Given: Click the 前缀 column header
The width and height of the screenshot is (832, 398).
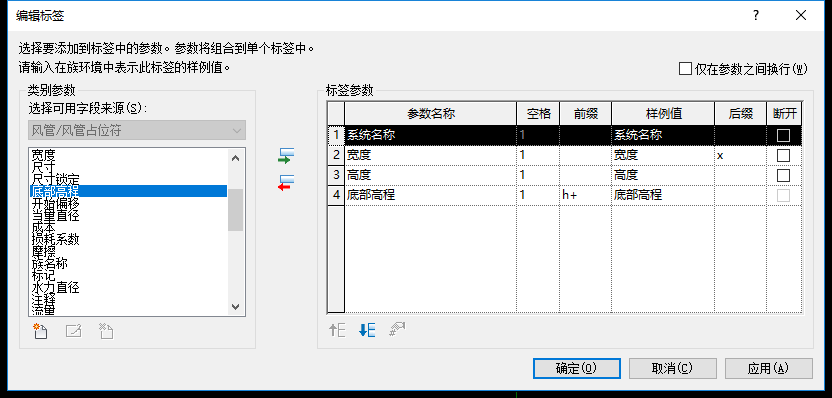Looking at the screenshot, I should 585,114.
